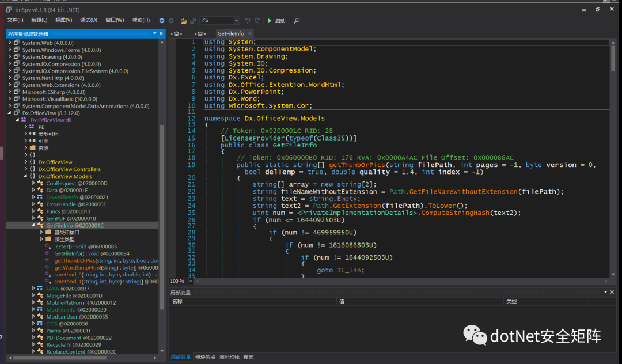Switch to the 模块断点 tab

(205, 357)
